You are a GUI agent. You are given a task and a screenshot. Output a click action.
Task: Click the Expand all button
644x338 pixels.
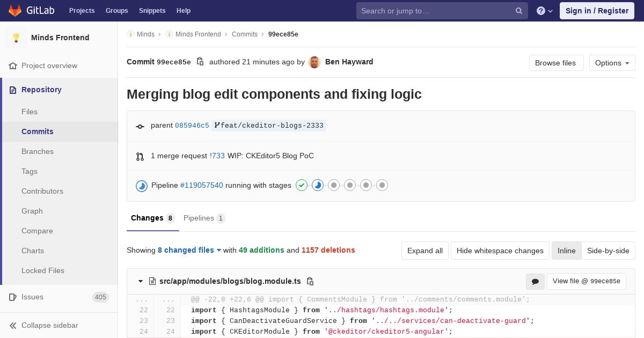point(425,251)
